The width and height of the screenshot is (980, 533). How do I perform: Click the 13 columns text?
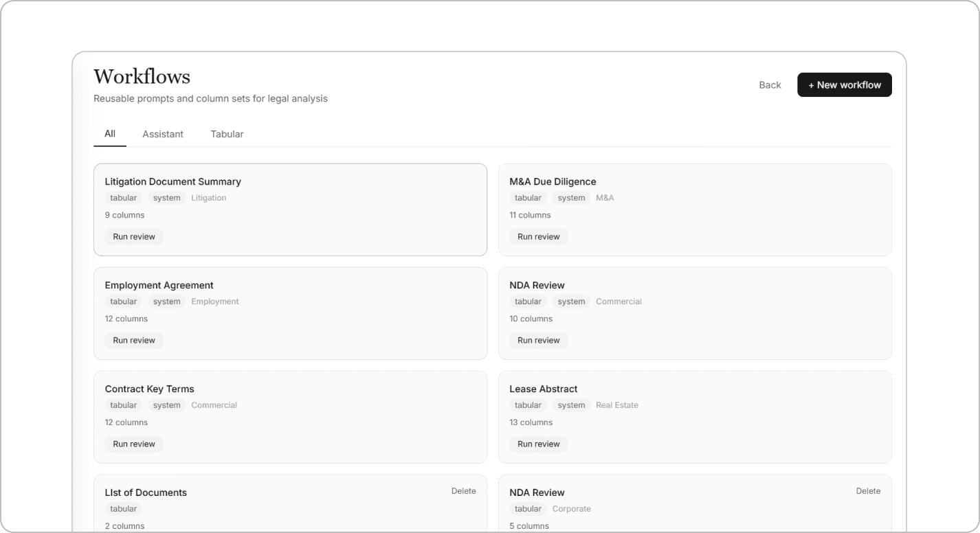coord(531,422)
